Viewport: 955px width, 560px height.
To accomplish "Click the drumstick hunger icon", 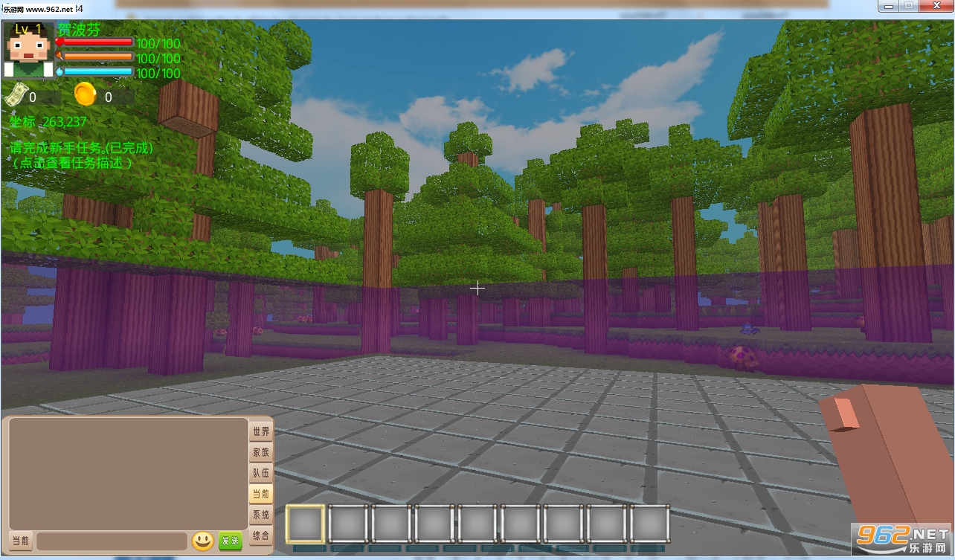I will click(x=60, y=57).
